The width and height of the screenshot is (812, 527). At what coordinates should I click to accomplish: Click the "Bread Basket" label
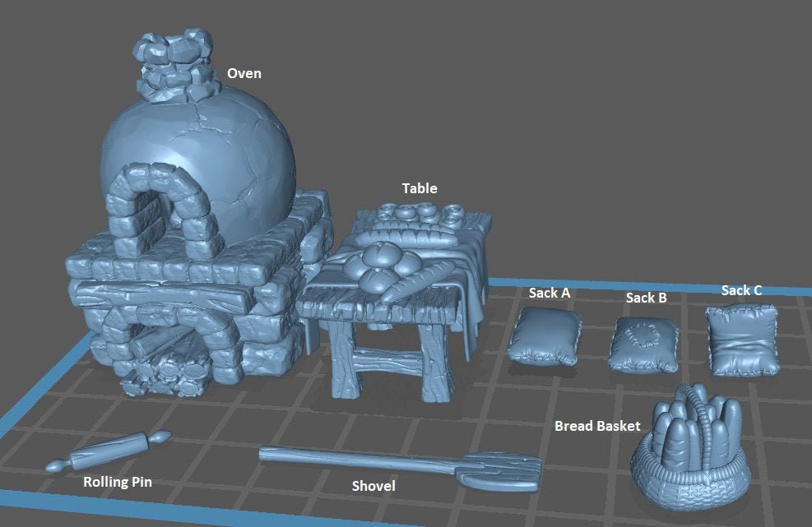point(597,426)
